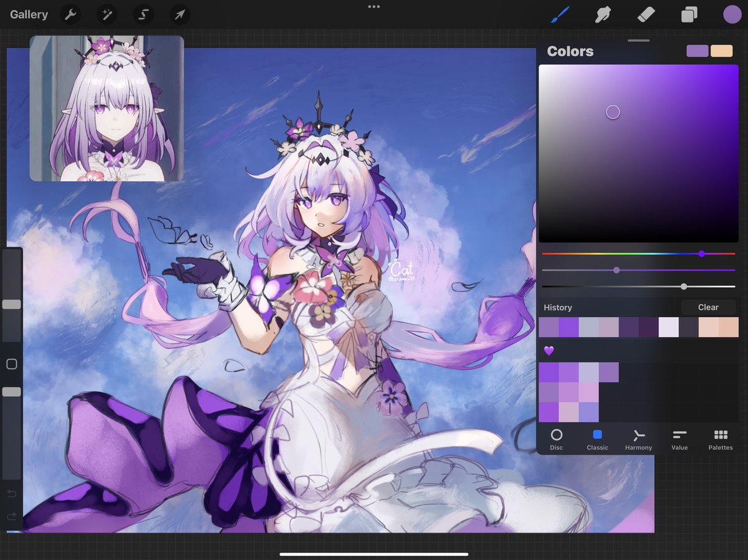Click the brightness slider knob
Image resolution: width=748 pixels, height=560 pixels.
[684, 287]
